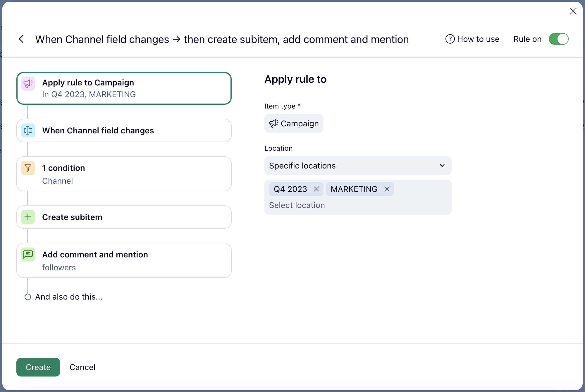Image resolution: width=585 pixels, height=392 pixels.
Task: Click the orange filter funnel icon
Action: point(28,168)
